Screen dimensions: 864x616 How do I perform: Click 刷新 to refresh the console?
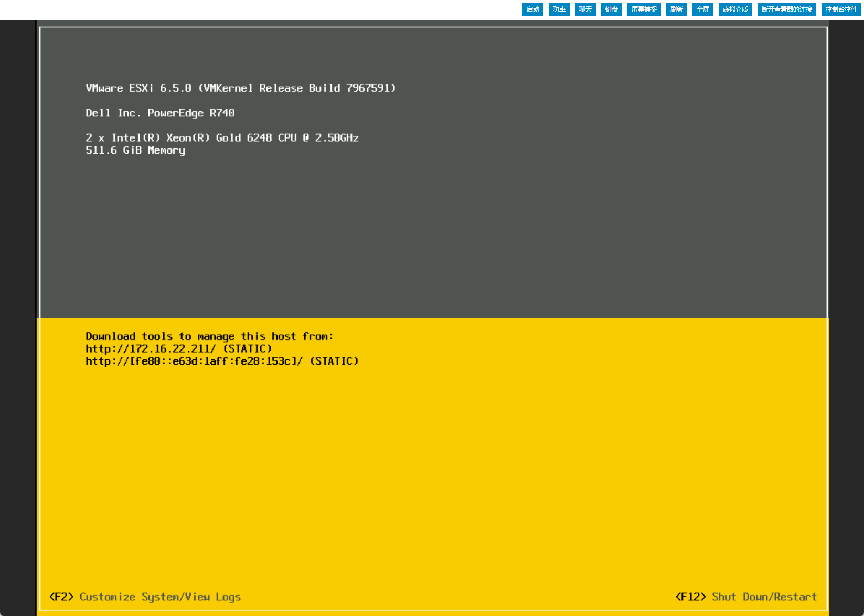(x=676, y=9)
